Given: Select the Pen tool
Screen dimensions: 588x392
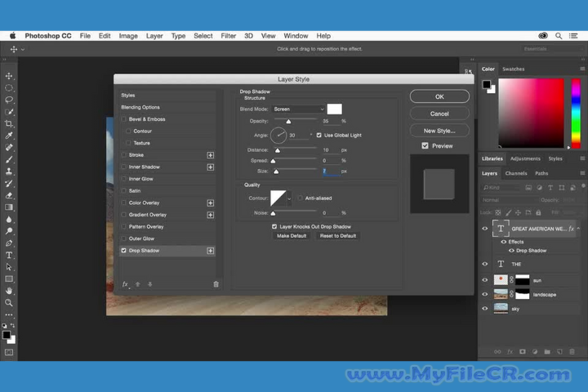Looking at the screenshot, I should (9, 243).
